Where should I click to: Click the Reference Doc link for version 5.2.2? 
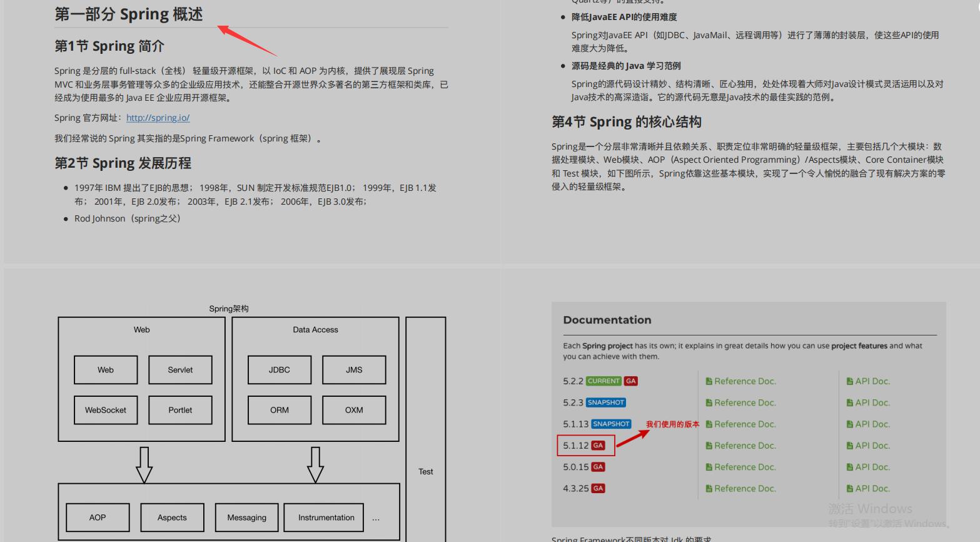745,381
